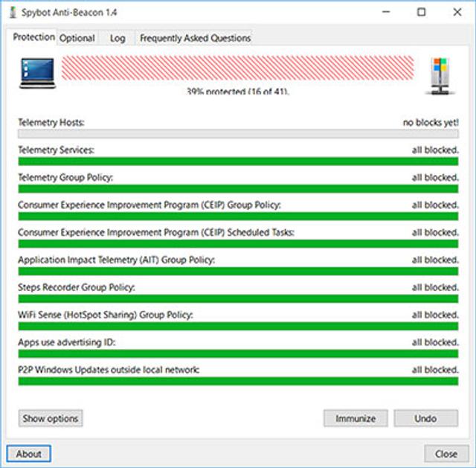Open the Log tab
This screenshot has width=476, height=468.
point(118,38)
